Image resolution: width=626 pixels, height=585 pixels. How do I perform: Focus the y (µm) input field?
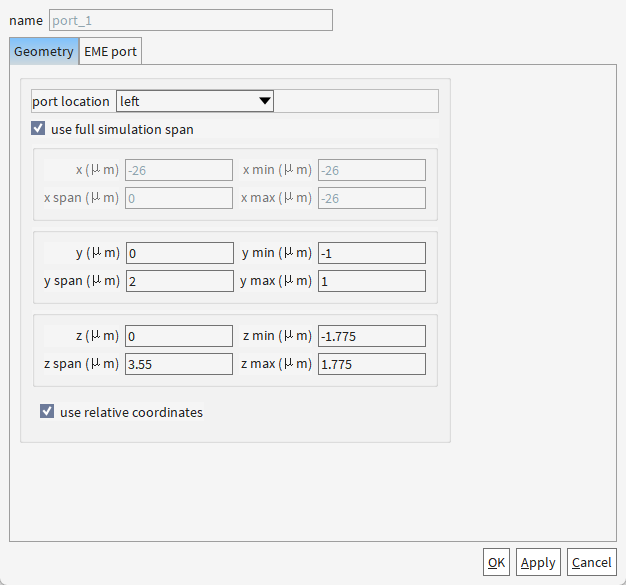[180, 253]
